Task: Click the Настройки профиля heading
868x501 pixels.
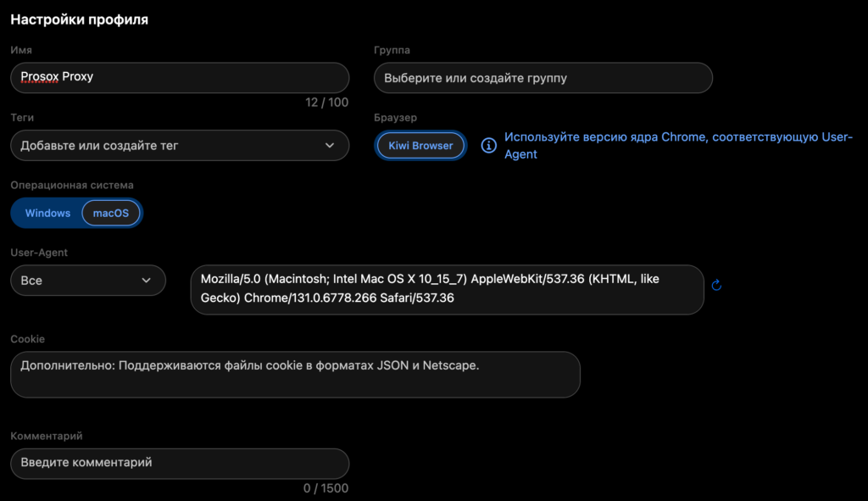Action: click(79, 19)
